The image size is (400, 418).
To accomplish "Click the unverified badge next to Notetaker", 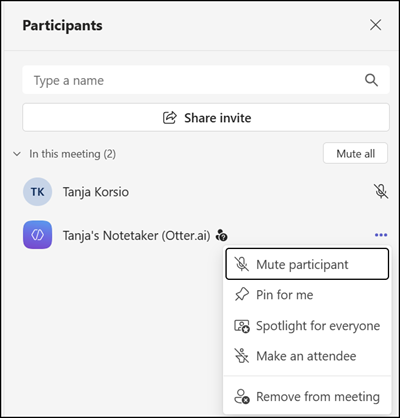I will (222, 235).
